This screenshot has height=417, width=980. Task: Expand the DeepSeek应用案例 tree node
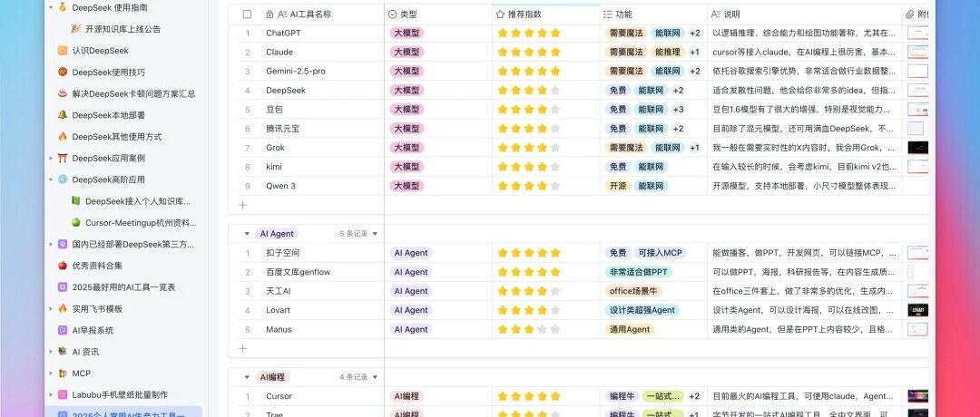click(51, 158)
